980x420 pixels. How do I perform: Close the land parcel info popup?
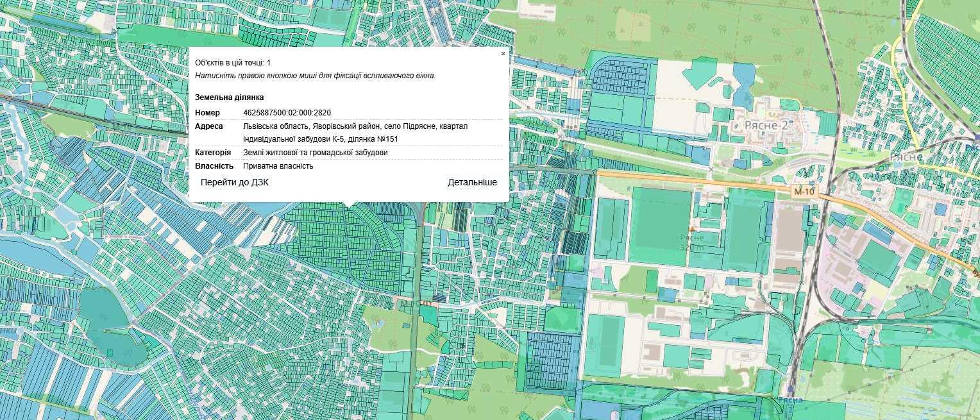click(x=503, y=54)
